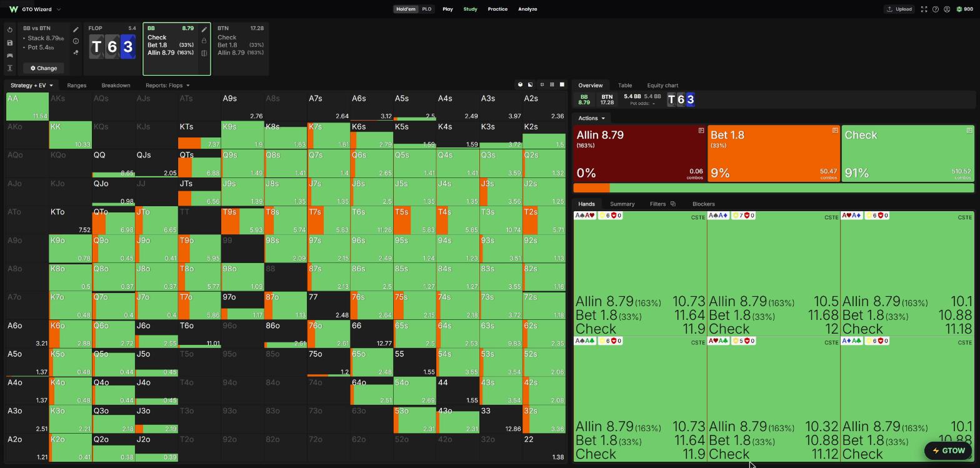Open the Strategy + EV dropdown
This screenshot has height=468, width=980.
pyautogui.click(x=31, y=85)
